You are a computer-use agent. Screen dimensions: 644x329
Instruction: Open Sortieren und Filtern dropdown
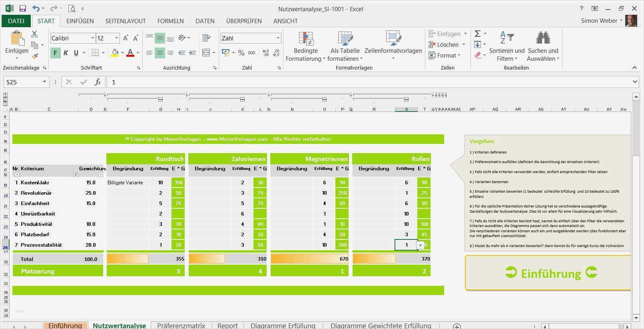click(507, 46)
